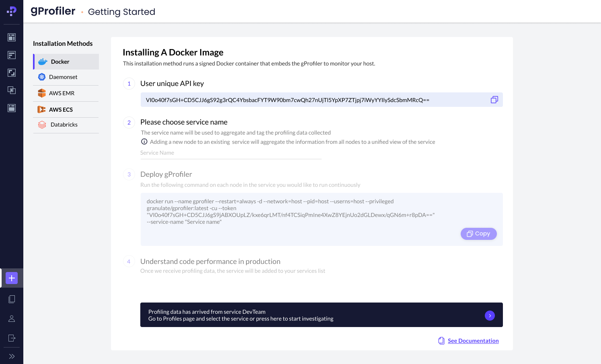Click the purple plus add-service icon
Screen dimensions: 601x364
pos(12,278)
